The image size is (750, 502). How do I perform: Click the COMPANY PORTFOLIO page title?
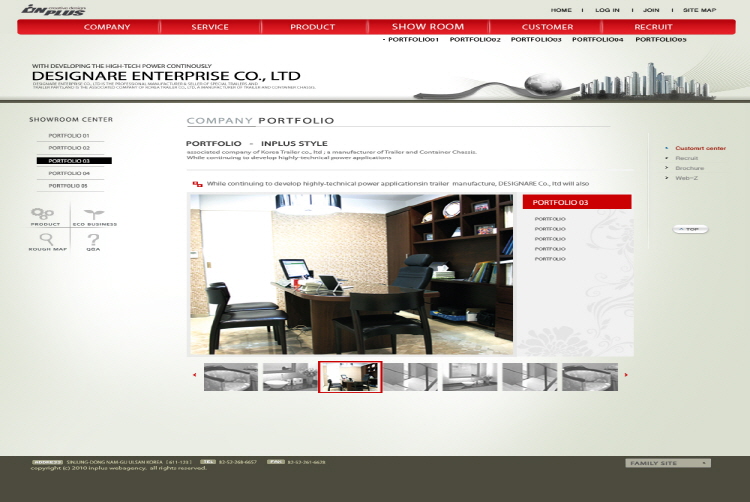click(x=260, y=120)
